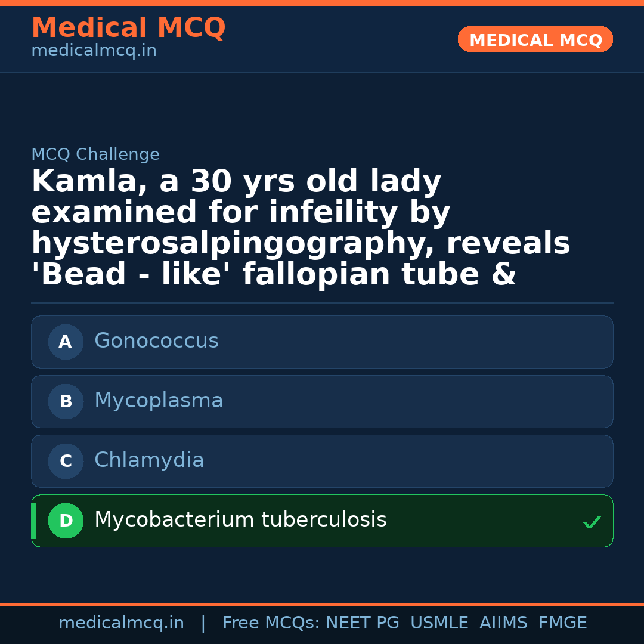Click the letter C circle badge
This screenshot has height=644, width=644.
[66, 462]
